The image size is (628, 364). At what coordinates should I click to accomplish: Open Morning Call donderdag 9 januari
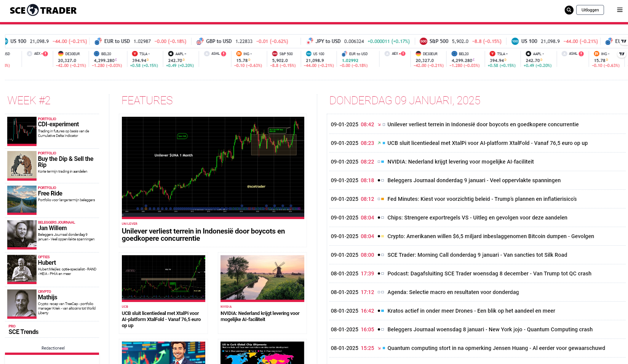[x=477, y=255]
